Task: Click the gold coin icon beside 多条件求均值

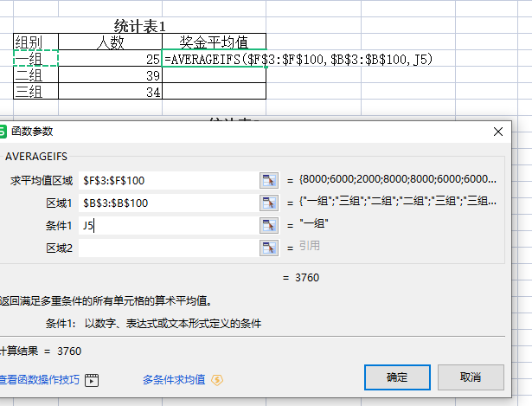Action: point(217,380)
